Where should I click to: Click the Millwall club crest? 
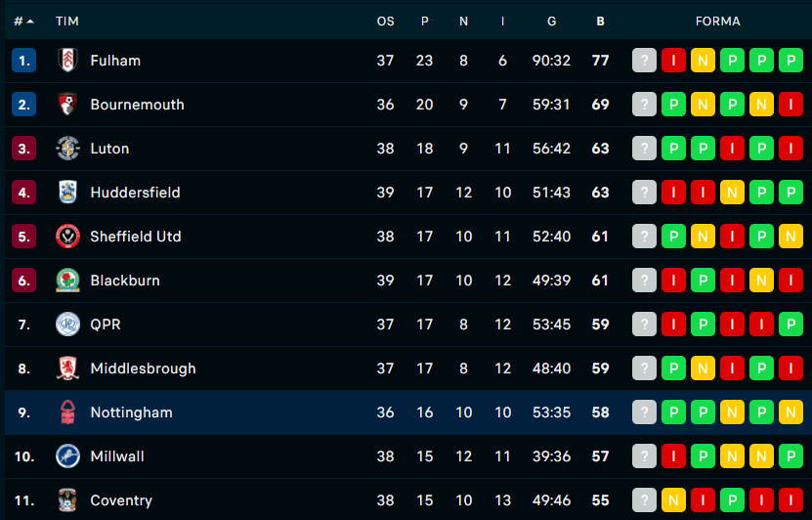tap(67, 456)
